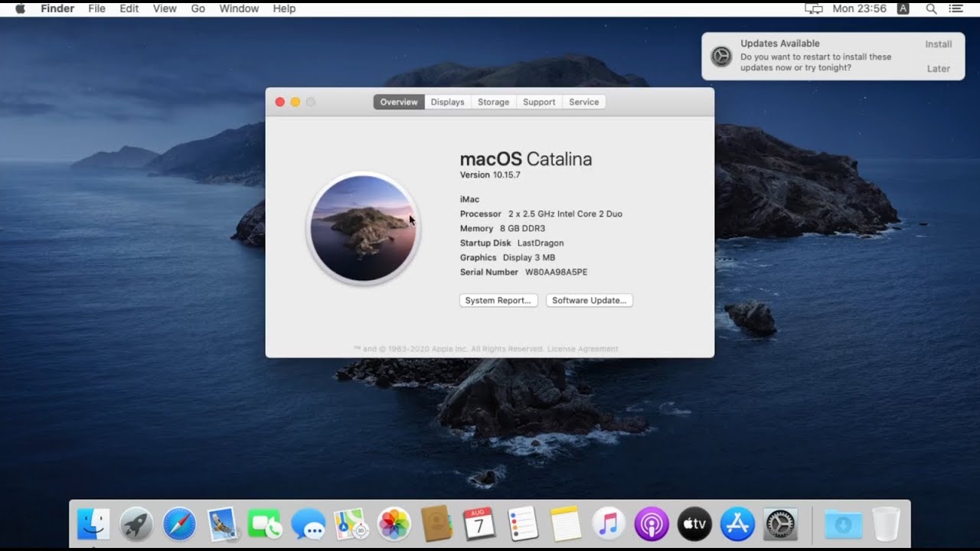Screen dimensions: 980x551
Task: Click the Software Update button
Action: (590, 301)
